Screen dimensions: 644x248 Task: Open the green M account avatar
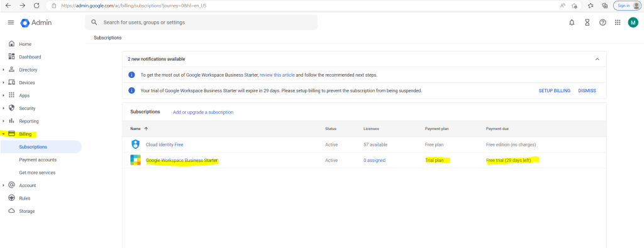point(633,23)
